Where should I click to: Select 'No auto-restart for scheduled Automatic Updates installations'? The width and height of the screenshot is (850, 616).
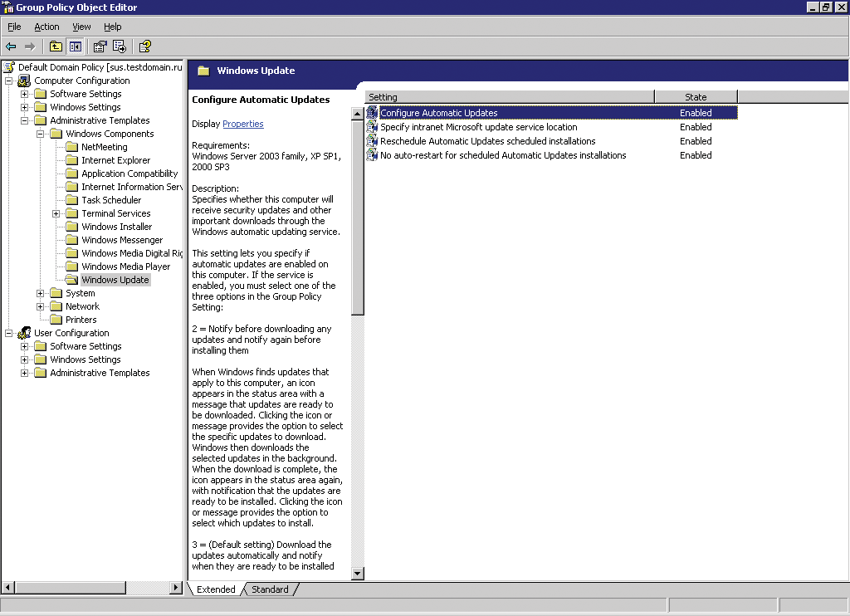[503, 155]
